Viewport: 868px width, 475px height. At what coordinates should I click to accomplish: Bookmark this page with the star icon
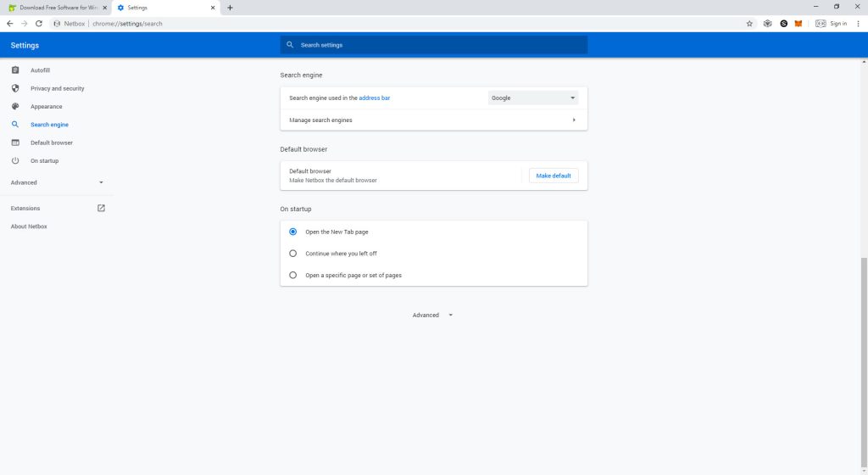[x=749, y=24]
